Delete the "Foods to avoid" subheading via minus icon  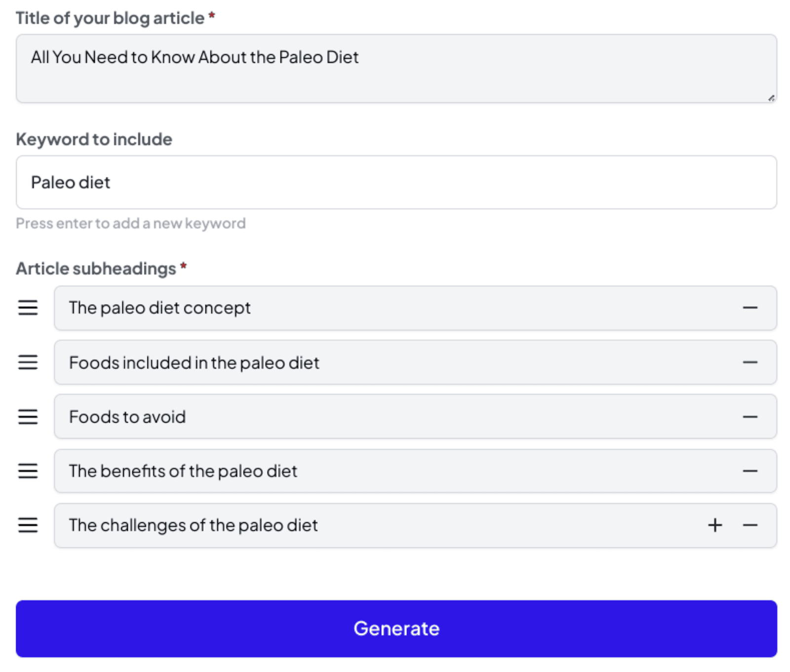(x=750, y=417)
